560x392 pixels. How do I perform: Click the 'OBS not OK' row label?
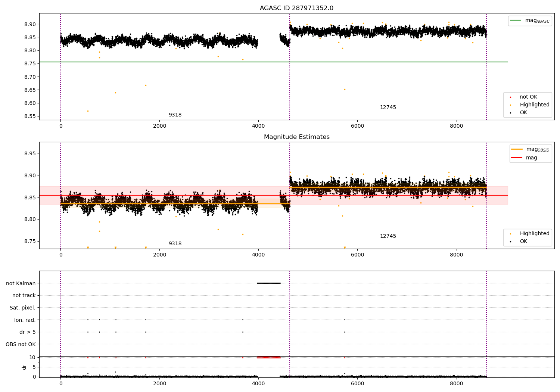pyautogui.click(x=21, y=344)
